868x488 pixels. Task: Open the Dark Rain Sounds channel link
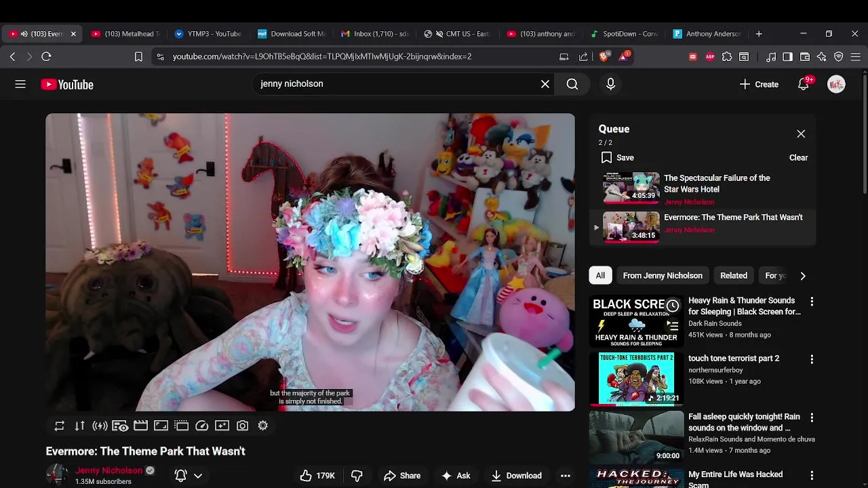(x=715, y=323)
